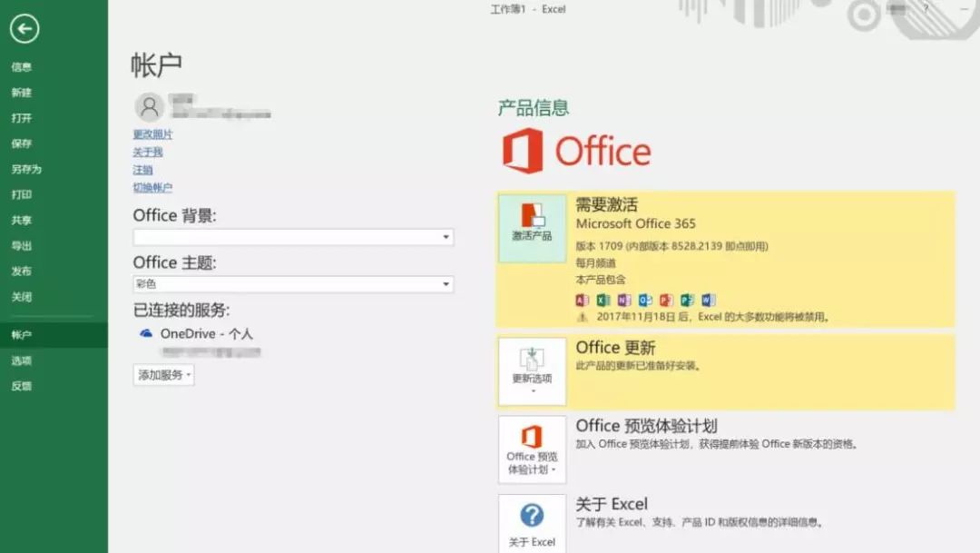
Task: Click the 'Office 更新' heading text
Action: [615, 347]
